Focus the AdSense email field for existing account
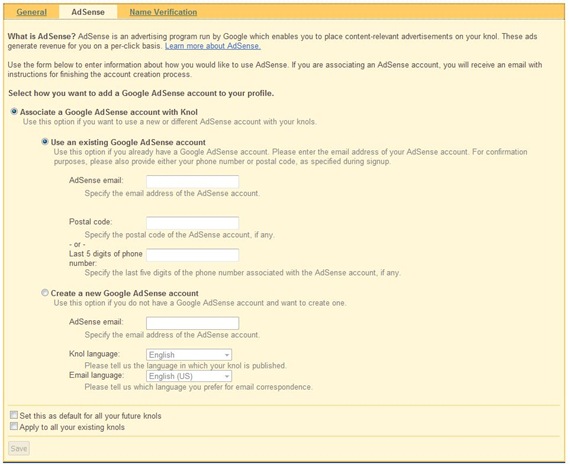 click(x=192, y=181)
